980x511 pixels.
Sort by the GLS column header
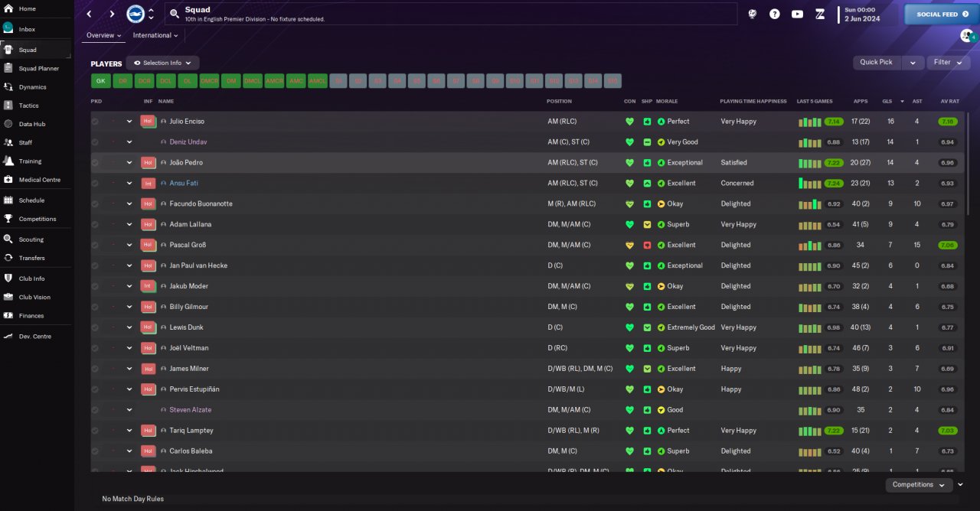[887, 101]
